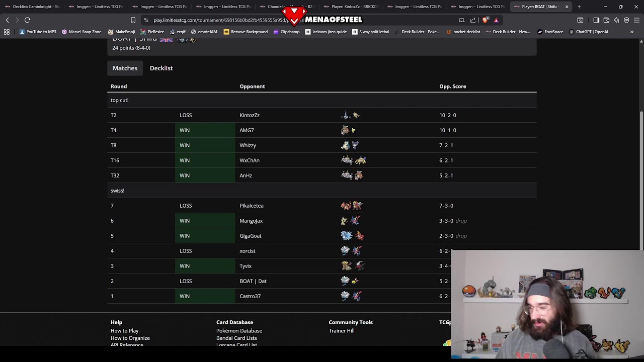Open the Brave Rewards triangle icon

(x=496, y=20)
